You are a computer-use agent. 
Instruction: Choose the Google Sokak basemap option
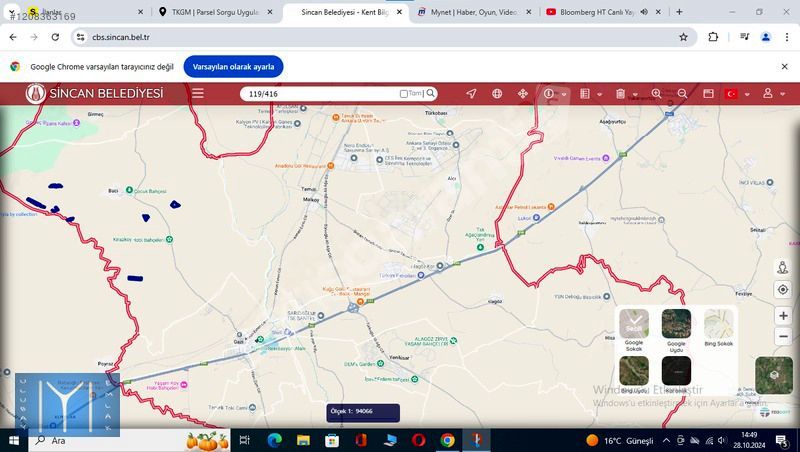point(634,324)
